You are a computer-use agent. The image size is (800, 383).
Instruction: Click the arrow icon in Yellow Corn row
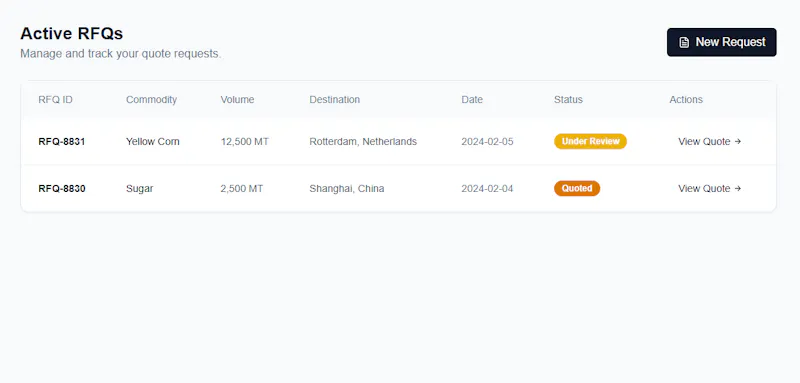[738, 142]
